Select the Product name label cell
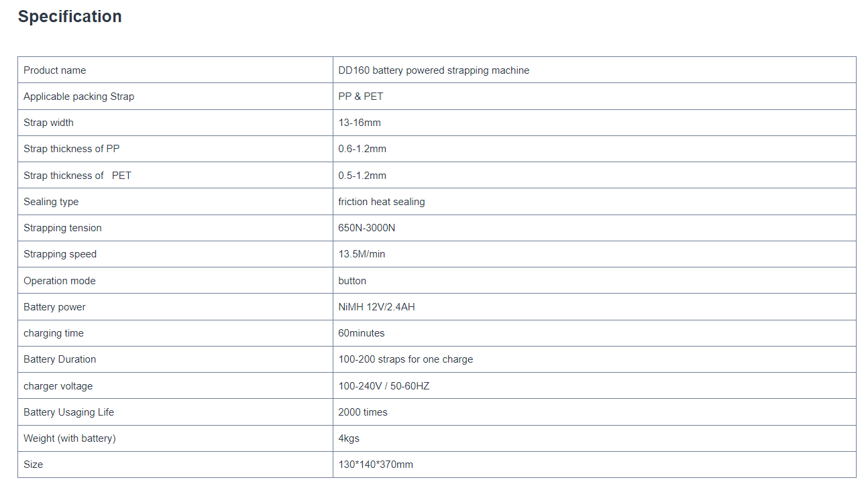Screen dimensions: 868x488 175,70
